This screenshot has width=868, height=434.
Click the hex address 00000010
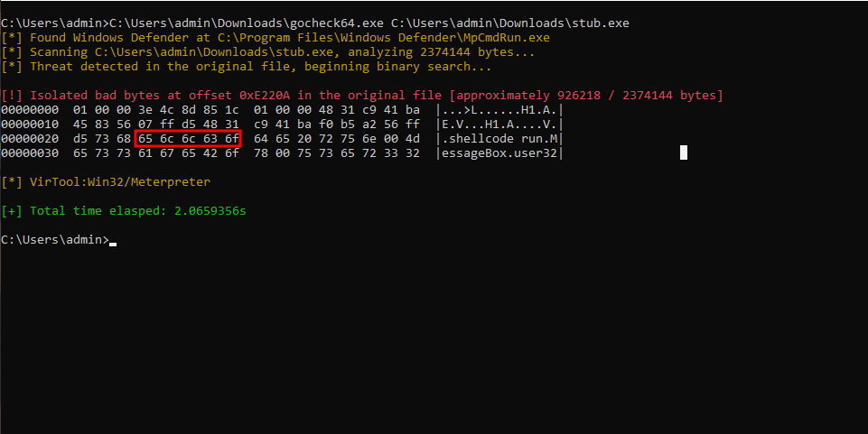click(x=30, y=124)
